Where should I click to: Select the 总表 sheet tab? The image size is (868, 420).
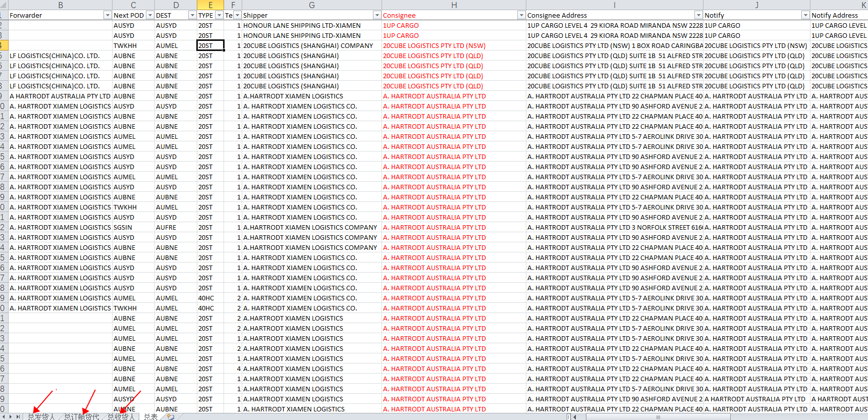click(x=151, y=416)
